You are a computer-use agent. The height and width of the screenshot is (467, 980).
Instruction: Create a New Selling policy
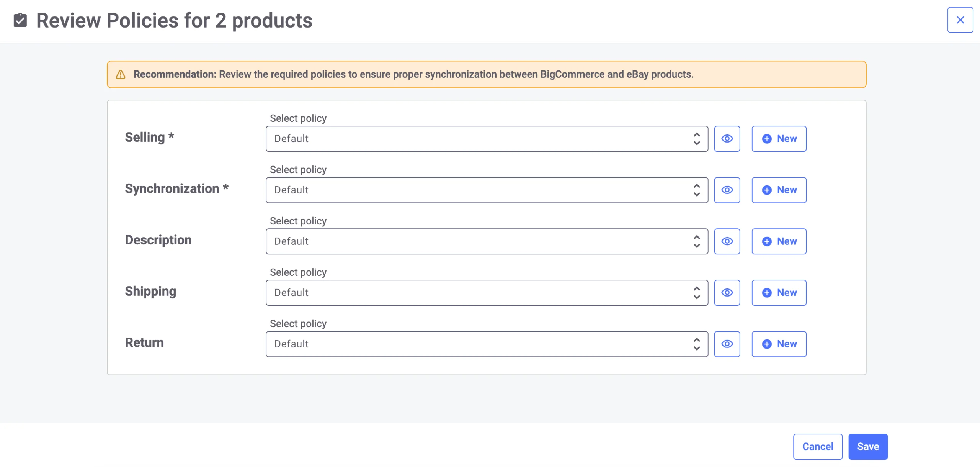(779, 139)
